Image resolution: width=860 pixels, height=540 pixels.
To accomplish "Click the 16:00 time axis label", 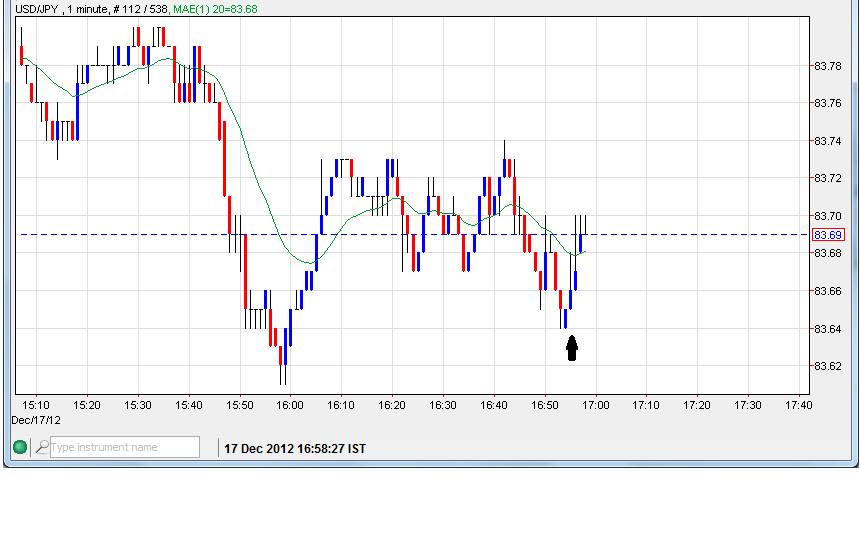I will pyautogui.click(x=290, y=405).
